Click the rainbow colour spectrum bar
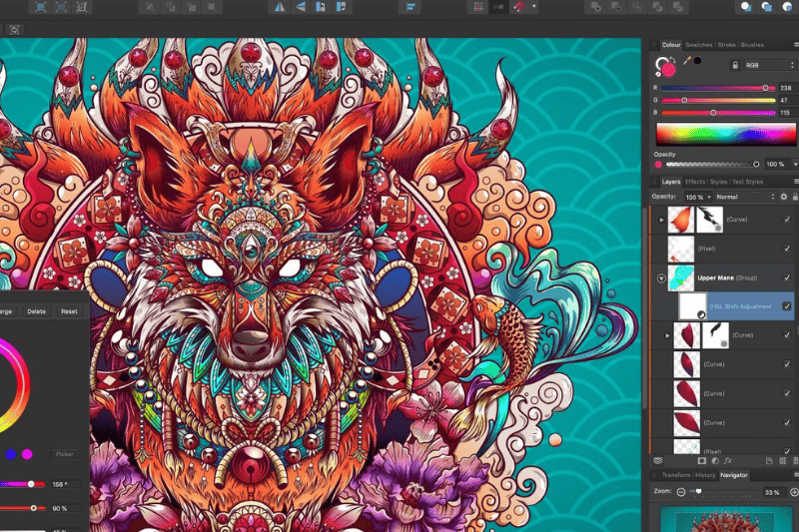 (726, 134)
